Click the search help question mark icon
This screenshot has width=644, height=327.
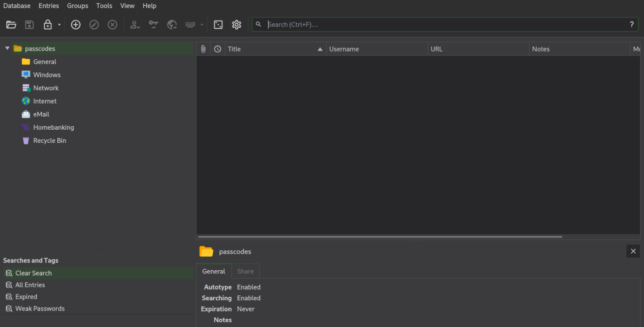[631, 24]
